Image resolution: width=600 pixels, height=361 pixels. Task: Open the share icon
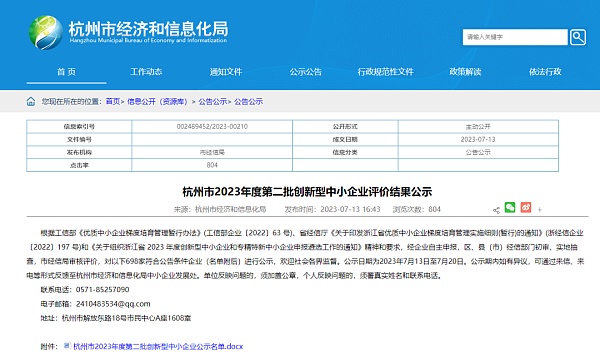click(x=496, y=210)
